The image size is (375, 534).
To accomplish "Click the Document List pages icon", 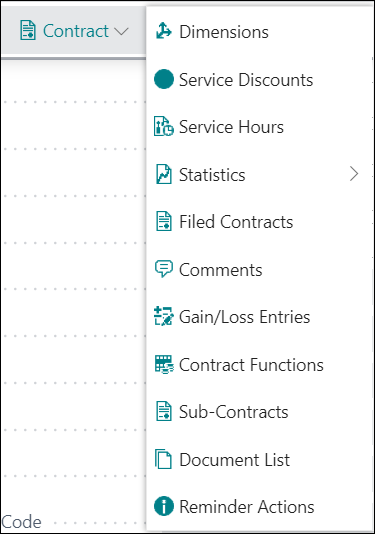I will click(163, 459).
